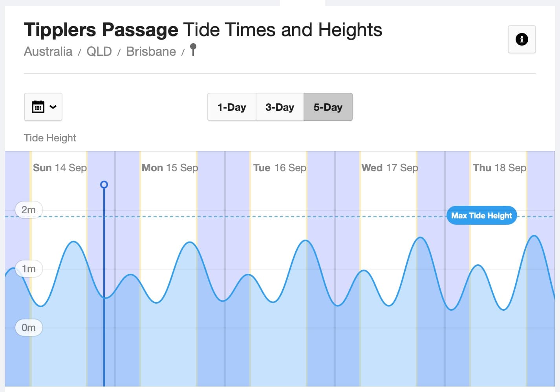Click the 1m height axis label

[29, 269]
